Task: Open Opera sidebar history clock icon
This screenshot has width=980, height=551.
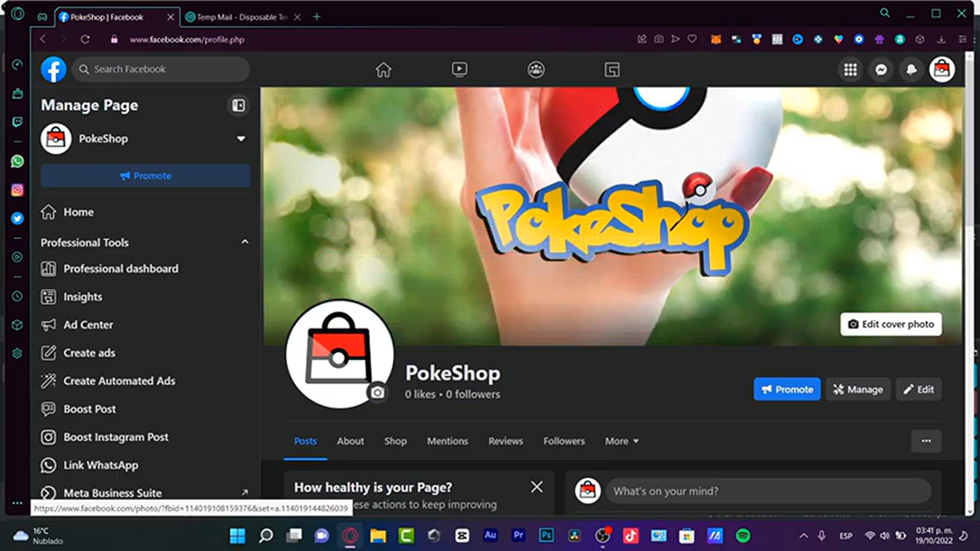Action: [17, 296]
